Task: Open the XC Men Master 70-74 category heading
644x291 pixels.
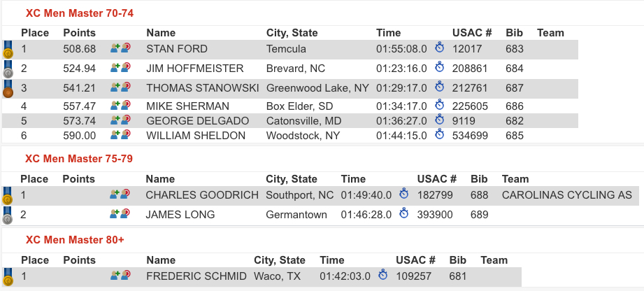Action: coord(79,13)
